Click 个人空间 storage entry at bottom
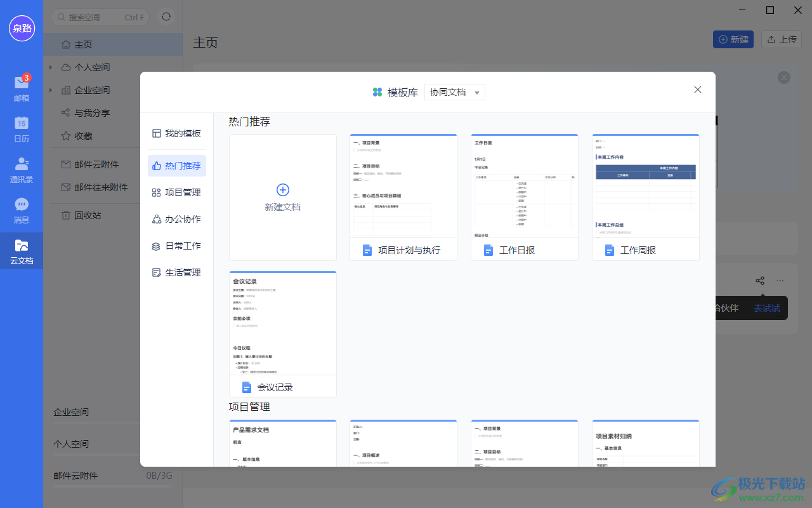This screenshot has height=508, width=812. click(x=71, y=444)
